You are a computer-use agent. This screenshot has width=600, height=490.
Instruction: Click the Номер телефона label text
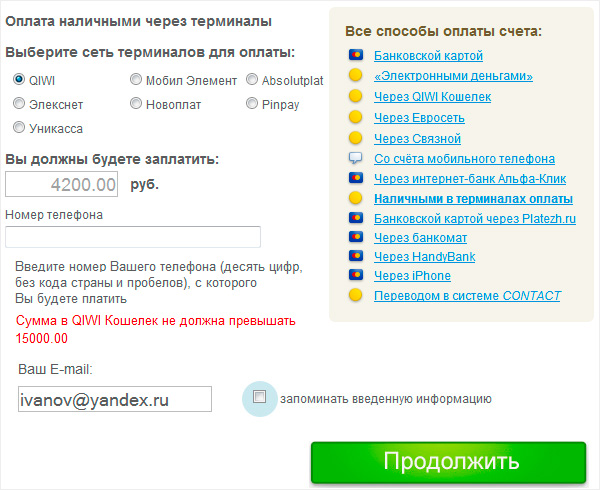click(54, 215)
